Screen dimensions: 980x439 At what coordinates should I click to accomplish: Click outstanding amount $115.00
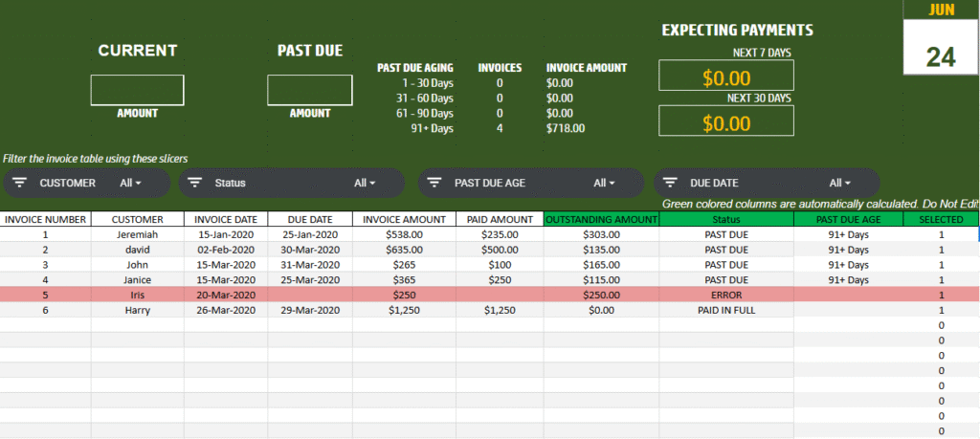[601, 280]
